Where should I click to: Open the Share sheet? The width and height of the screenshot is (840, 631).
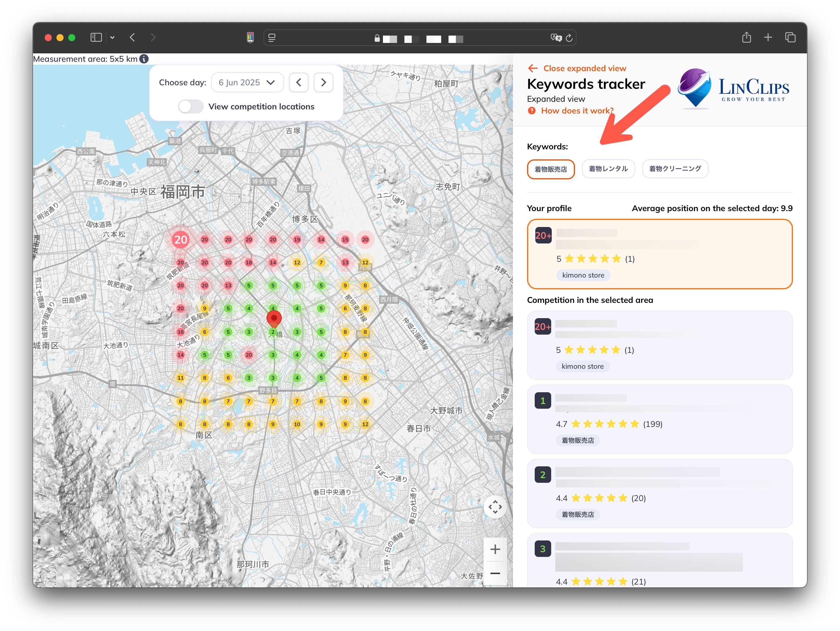[x=746, y=37]
